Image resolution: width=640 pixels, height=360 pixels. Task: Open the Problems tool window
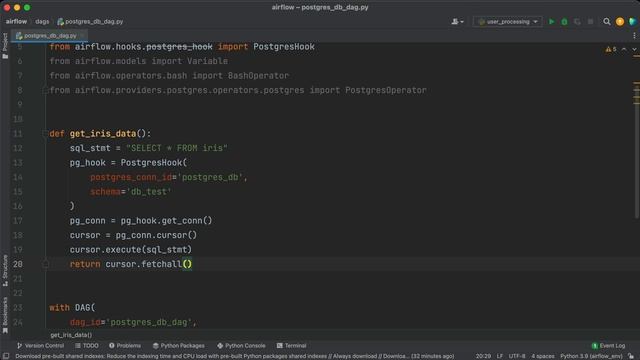pyautogui.click(x=124, y=346)
